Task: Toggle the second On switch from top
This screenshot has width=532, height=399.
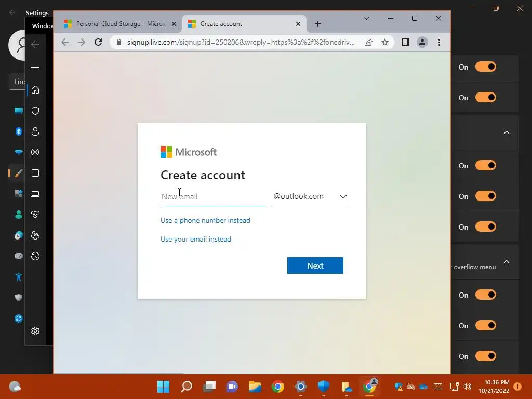Action: click(486, 97)
